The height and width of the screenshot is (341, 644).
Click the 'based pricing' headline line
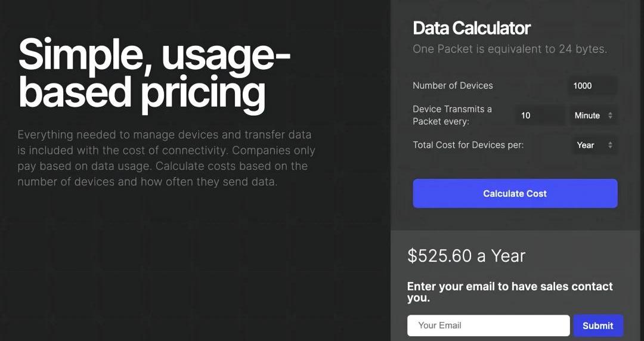pos(141,91)
